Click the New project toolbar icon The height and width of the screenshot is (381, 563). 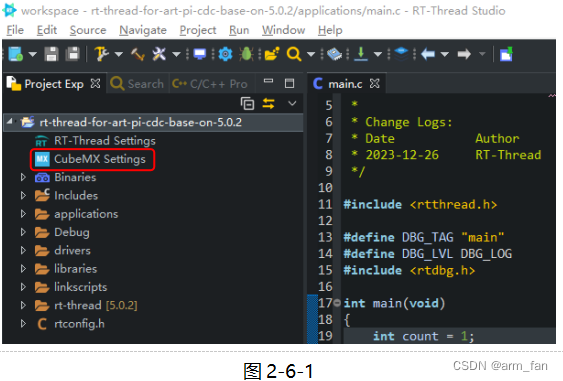click(x=16, y=54)
